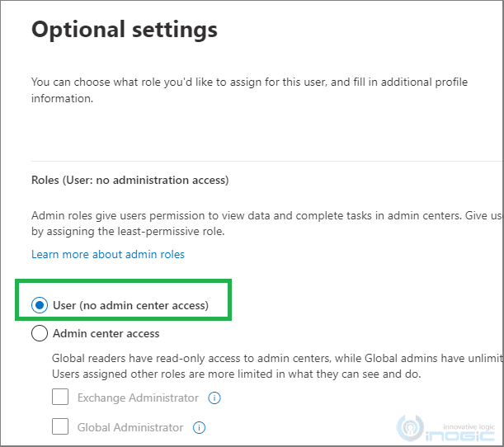Click the "Admin center access" label text

(x=106, y=333)
